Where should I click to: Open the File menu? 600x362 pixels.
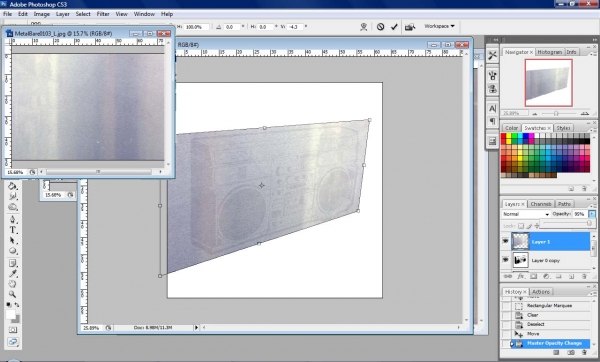point(7,14)
